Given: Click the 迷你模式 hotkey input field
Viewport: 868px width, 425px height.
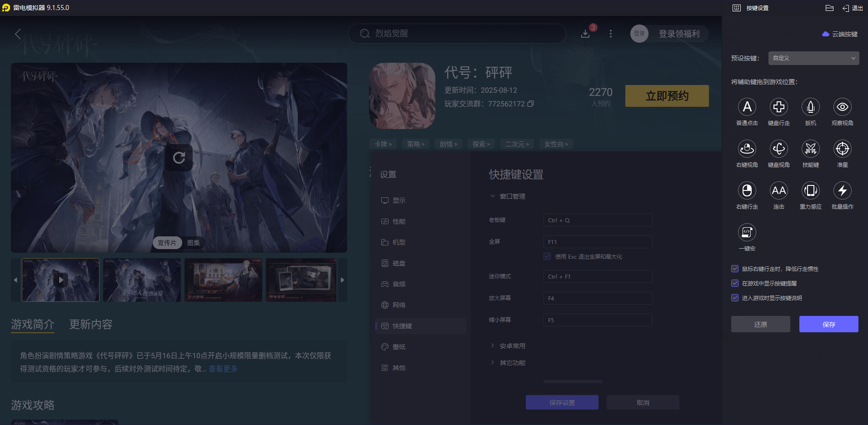Looking at the screenshot, I should click(597, 276).
